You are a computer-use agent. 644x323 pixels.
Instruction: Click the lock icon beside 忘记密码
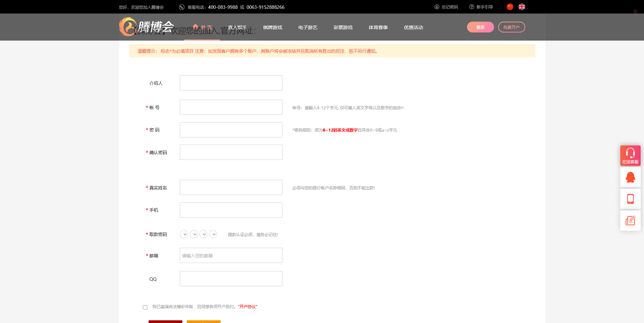point(437,7)
